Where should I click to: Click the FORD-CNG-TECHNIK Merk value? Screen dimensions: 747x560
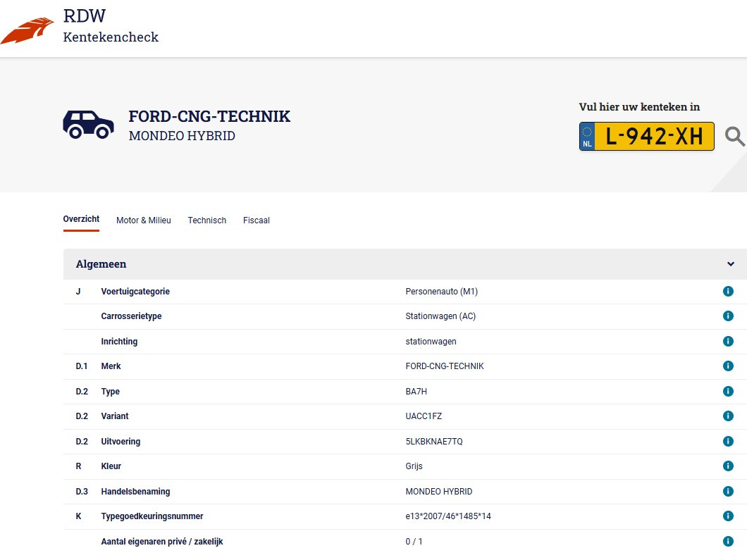pyautogui.click(x=445, y=366)
